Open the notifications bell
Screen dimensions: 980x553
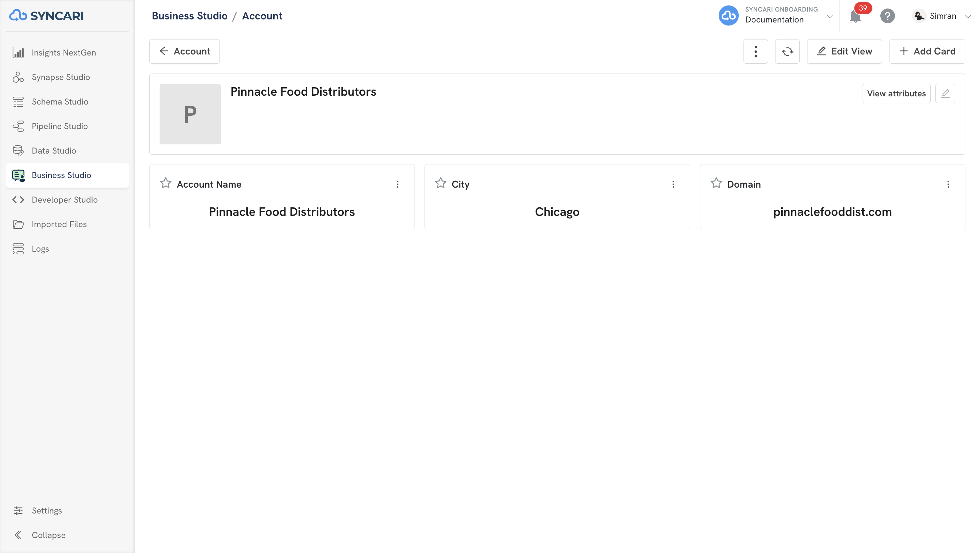(x=855, y=16)
